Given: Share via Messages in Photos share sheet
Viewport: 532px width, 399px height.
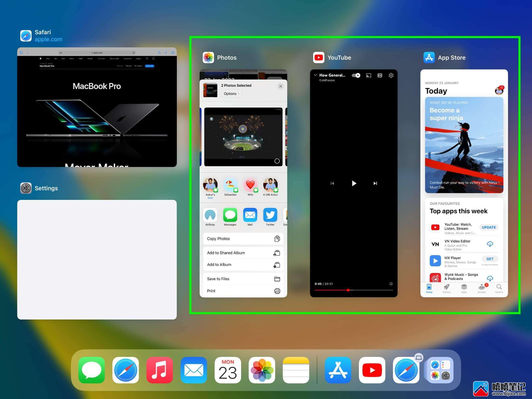Looking at the screenshot, I should pyautogui.click(x=230, y=217).
